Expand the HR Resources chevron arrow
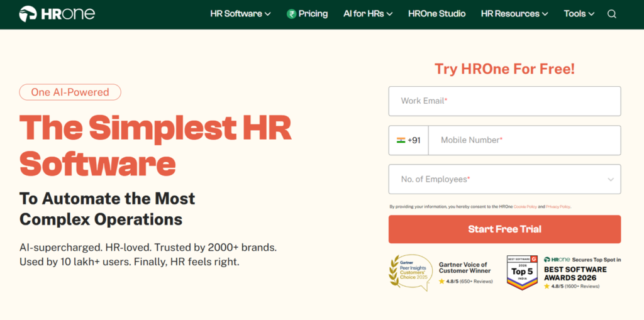The width and height of the screenshot is (644, 320). coord(545,14)
